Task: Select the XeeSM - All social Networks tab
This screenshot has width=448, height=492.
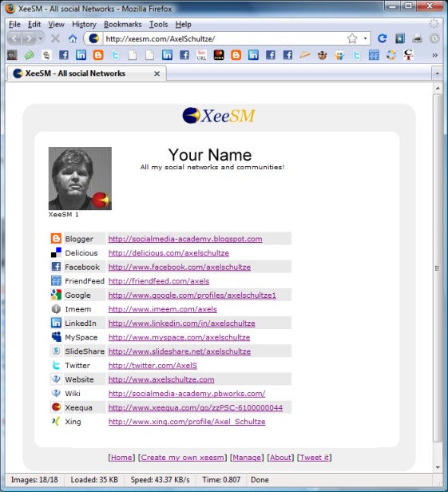Action: [x=86, y=73]
